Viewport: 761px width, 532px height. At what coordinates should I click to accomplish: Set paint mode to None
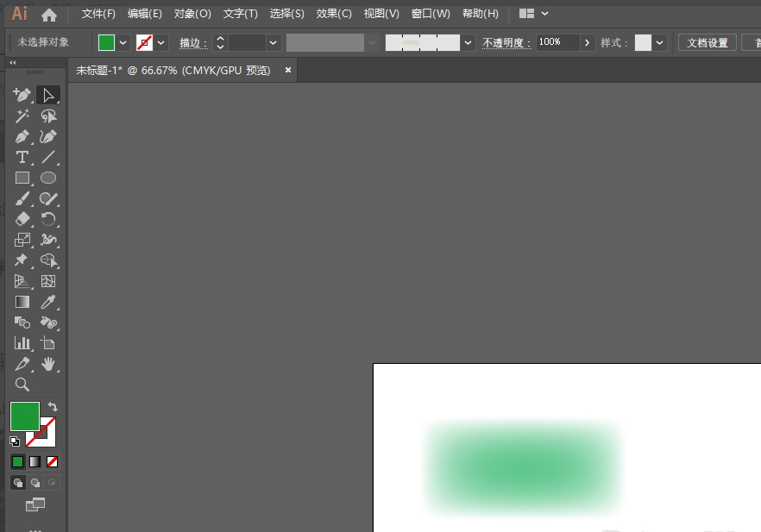pos(53,461)
